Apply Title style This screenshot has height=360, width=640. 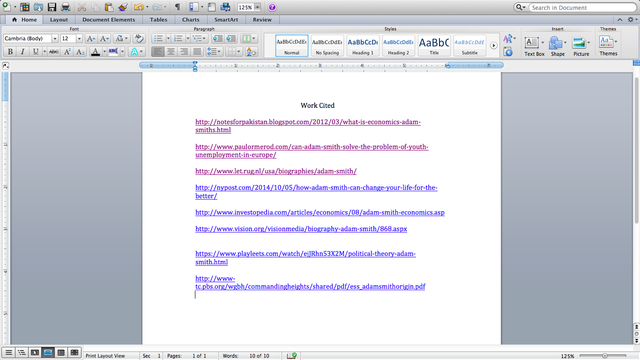click(x=434, y=46)
